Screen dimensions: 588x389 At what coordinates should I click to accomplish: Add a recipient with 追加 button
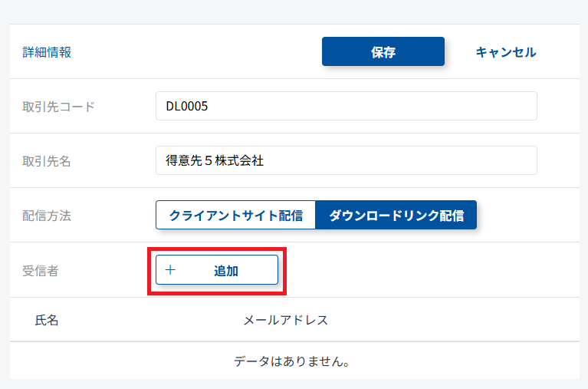(x=217, y=270)
